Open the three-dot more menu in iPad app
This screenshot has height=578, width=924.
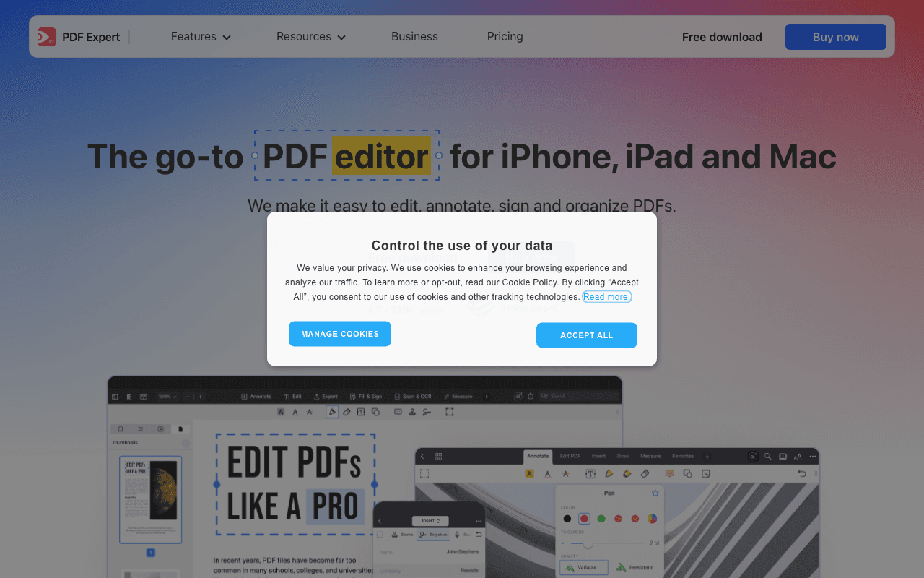click(813, 457)
